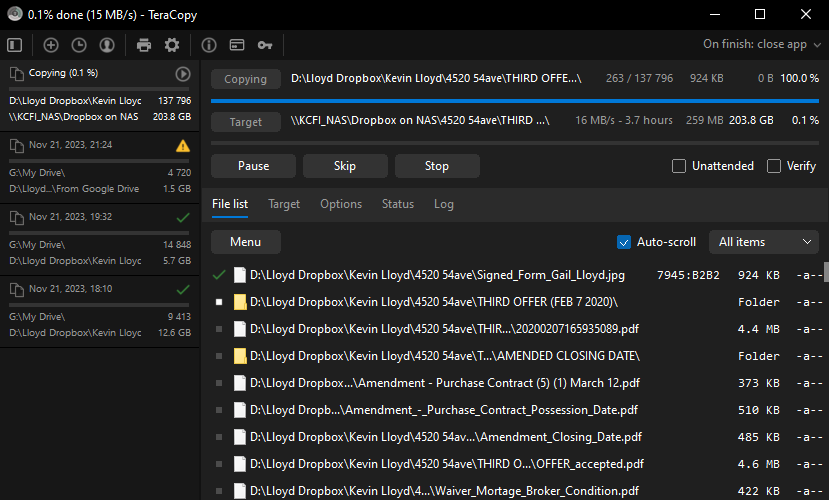This screenshot has height=500, width=829.
Task: Click the green check beside Signed_Form_Gail_Lloyd.jpg
Action: coord(219,275)
